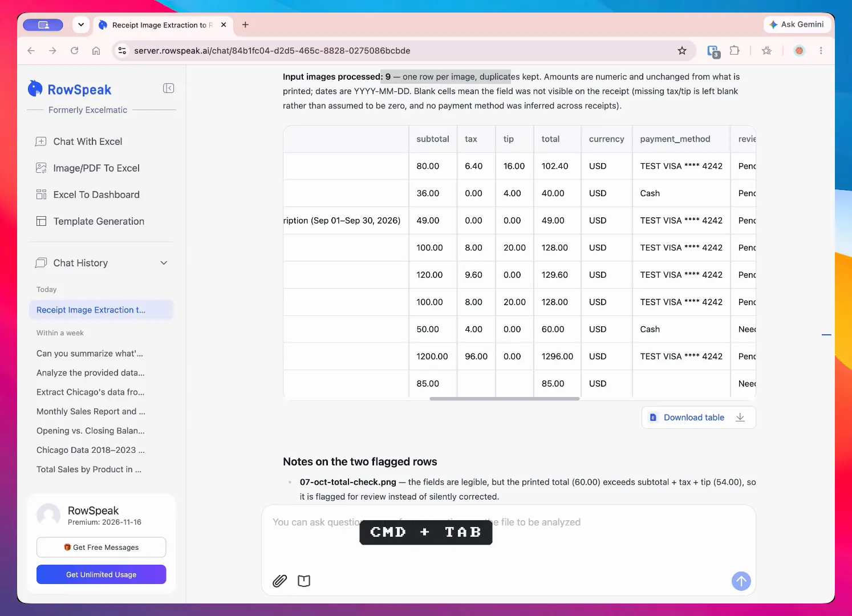View site information icon in address bar
852x616 pixels.
[122, 51]
